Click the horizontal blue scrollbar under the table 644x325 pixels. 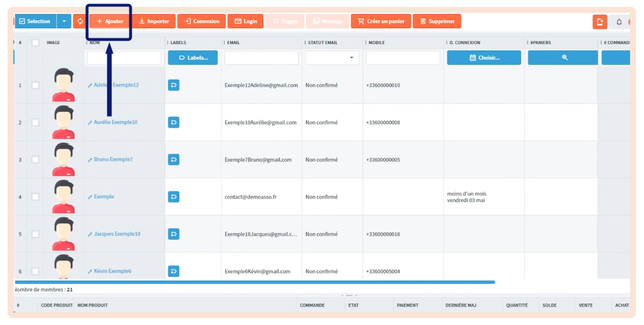click(255, 282)
